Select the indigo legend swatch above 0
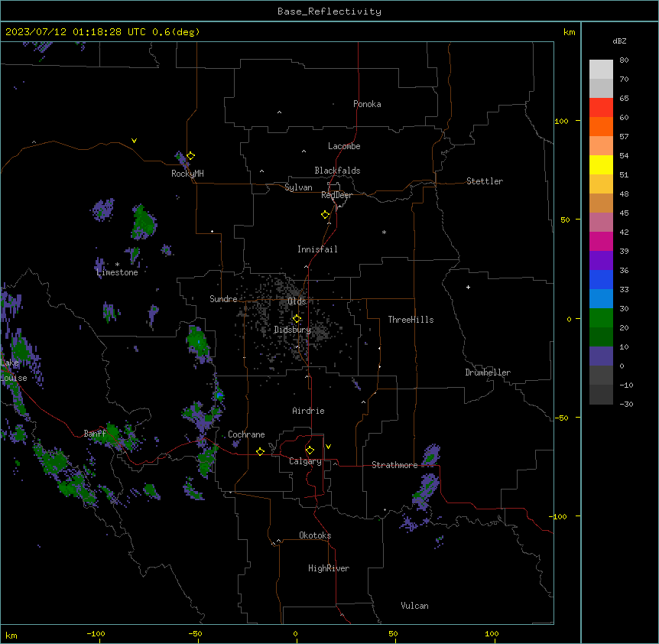This screenshot has height=644, width=659. [x=601, y=356]
